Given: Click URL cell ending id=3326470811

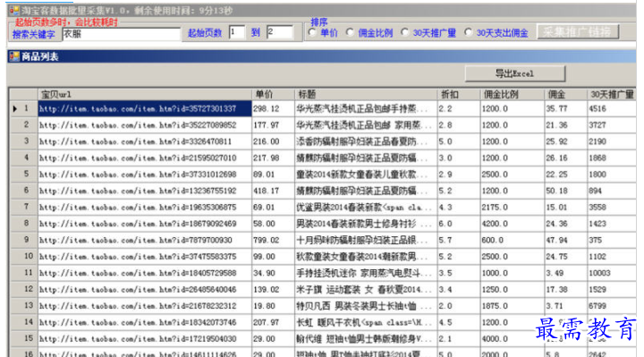Looking at the screenshot, I should point(145,141).
